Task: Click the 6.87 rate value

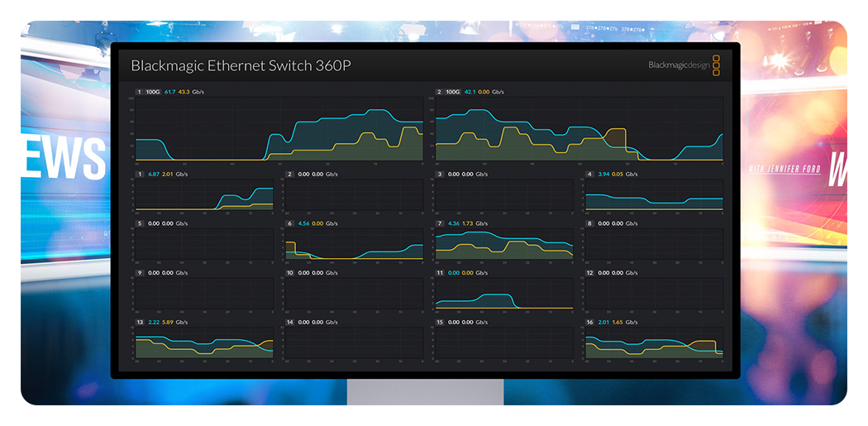Action: [x=152, y=174]
